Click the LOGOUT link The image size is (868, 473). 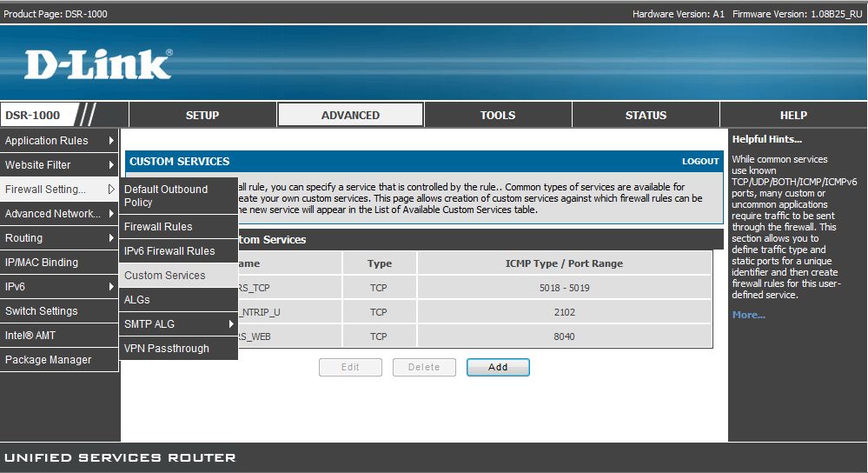coord(700,161)
